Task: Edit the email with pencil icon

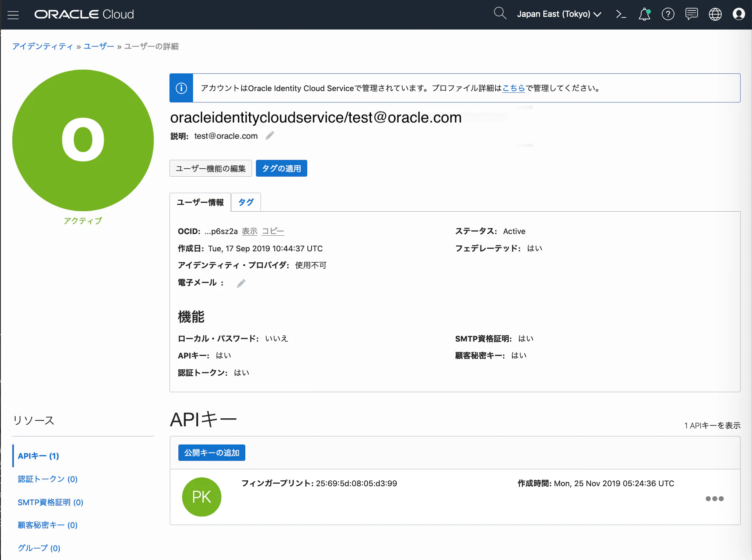Action: pyautogui.click(x=241, y=283)
